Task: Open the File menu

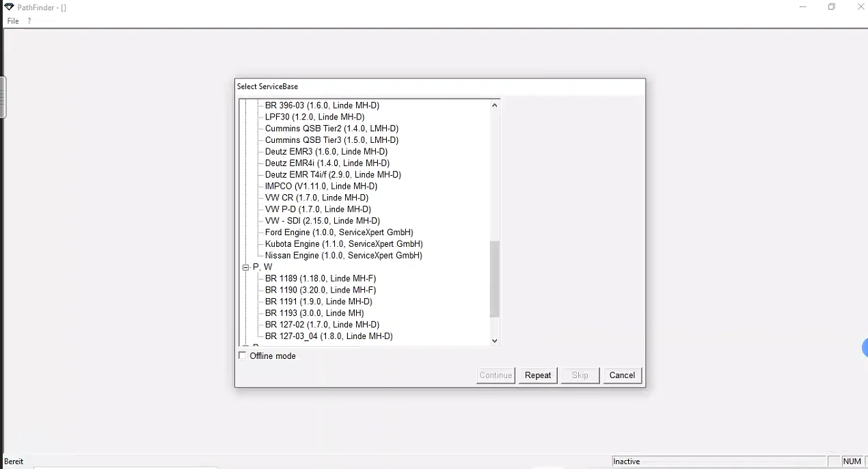Action: tap(13, 21)
